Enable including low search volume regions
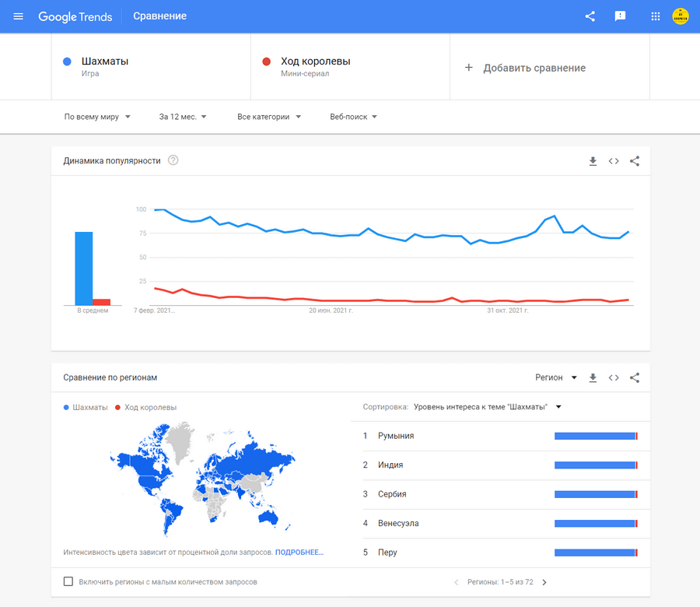Screen dimensions: 700x607 click(68, 581)
